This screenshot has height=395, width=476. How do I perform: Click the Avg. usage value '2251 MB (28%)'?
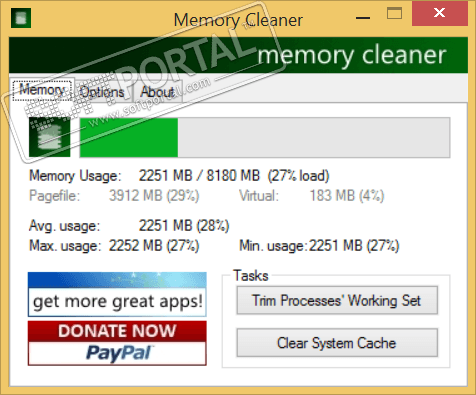pyautogui.click(x=184, y=226)
